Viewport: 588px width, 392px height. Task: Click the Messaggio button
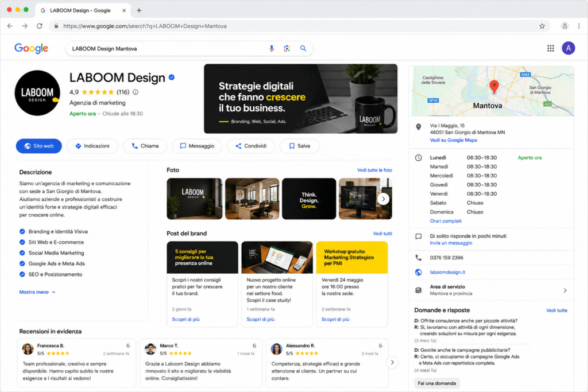click(197, 146)
